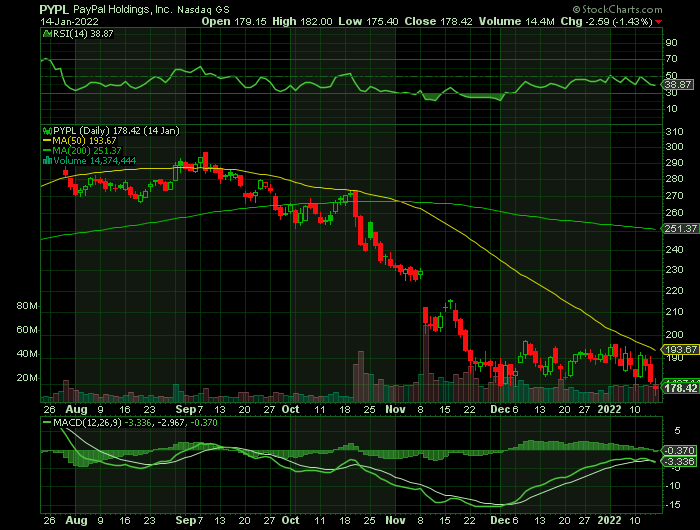Click the RSI(14) line legend icon
The height and width of the screenshot is (530, 700).
click(x=44, y=34)
